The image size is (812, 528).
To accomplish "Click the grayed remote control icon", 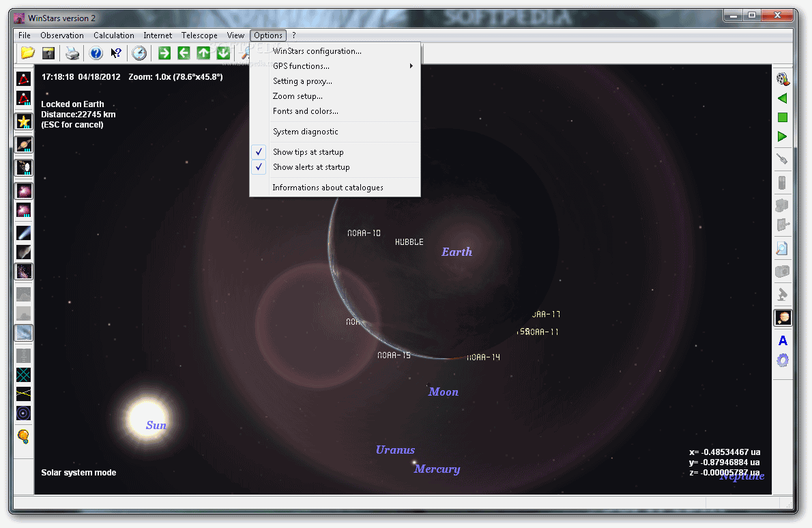I will click(783, 182).
